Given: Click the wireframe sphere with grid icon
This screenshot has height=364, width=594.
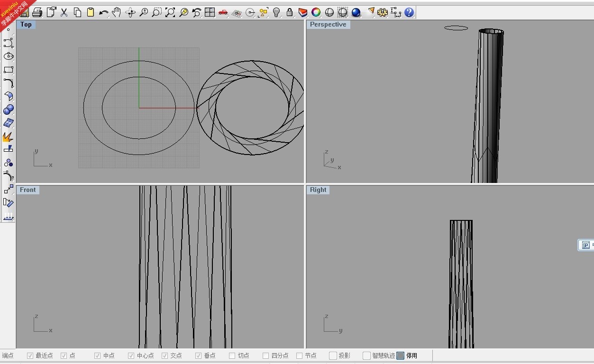Looking at the screenshot, I should tap(343, 13).
